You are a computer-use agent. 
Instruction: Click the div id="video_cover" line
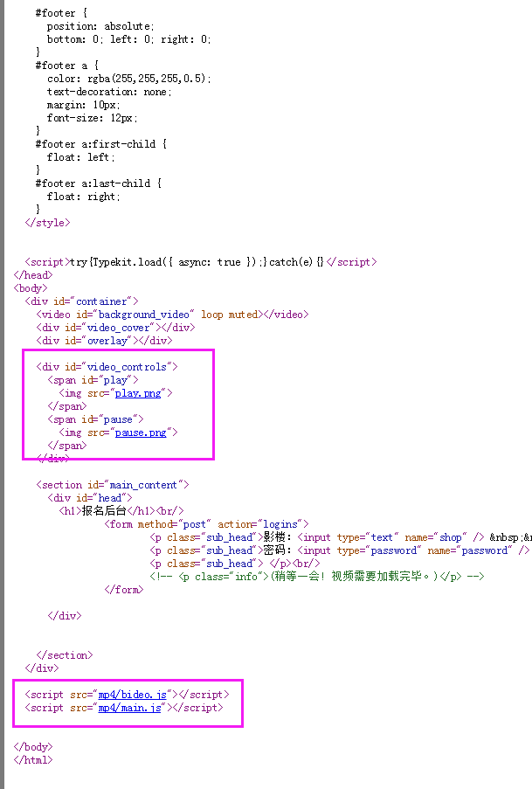(x=115, y=328)
